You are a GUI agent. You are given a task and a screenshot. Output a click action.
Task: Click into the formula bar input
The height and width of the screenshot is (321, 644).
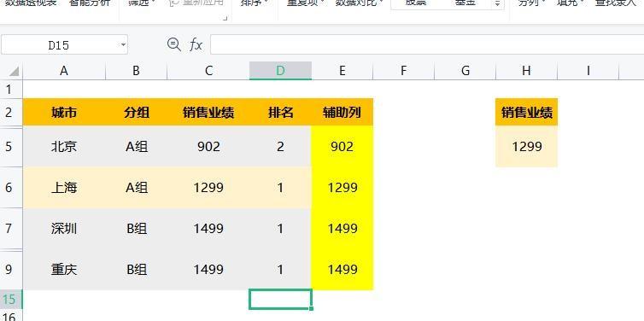pos(427,44)
